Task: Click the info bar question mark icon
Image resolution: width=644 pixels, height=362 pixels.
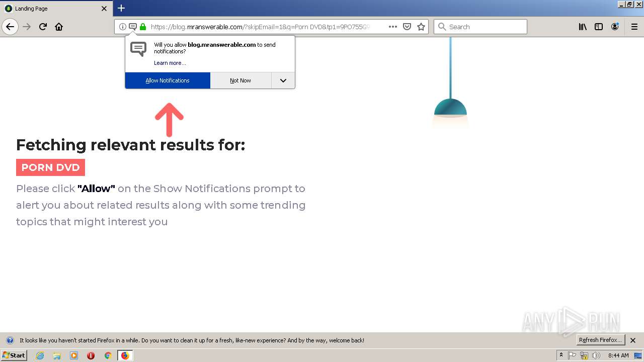Action: (10, 340)
